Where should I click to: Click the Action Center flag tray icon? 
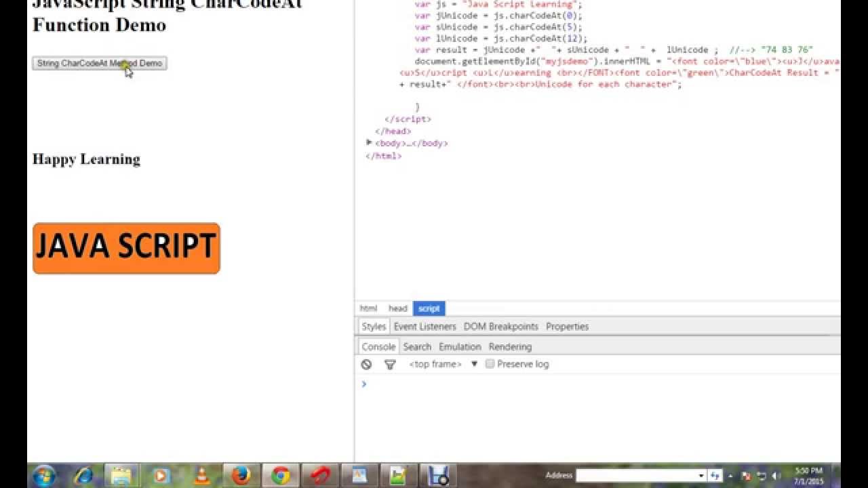pos(747,476)
